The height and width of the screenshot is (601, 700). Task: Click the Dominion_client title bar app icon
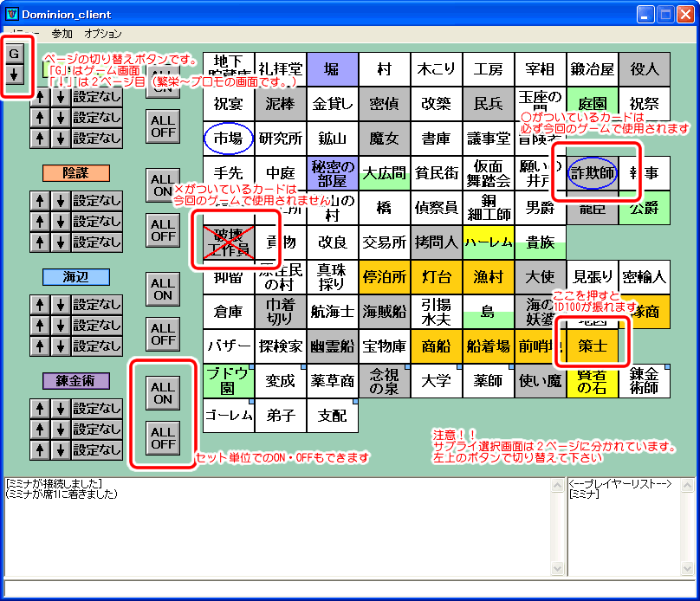[11, 14]
